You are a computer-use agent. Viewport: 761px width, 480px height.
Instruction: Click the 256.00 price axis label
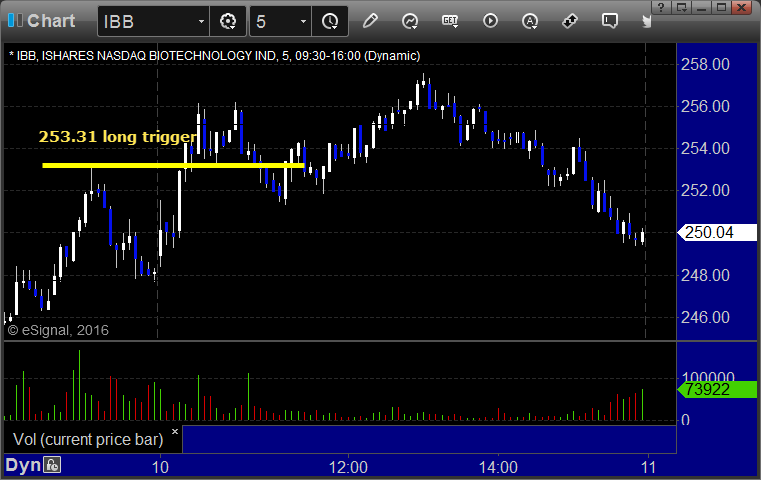[705, 106]
